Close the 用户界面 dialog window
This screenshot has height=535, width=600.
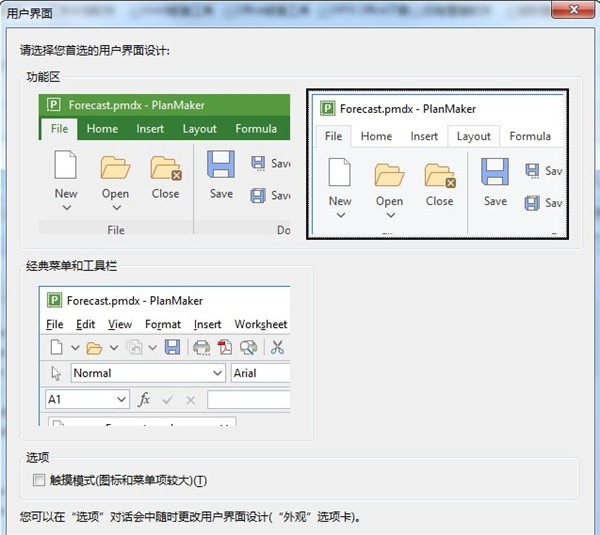pos(574,9)
